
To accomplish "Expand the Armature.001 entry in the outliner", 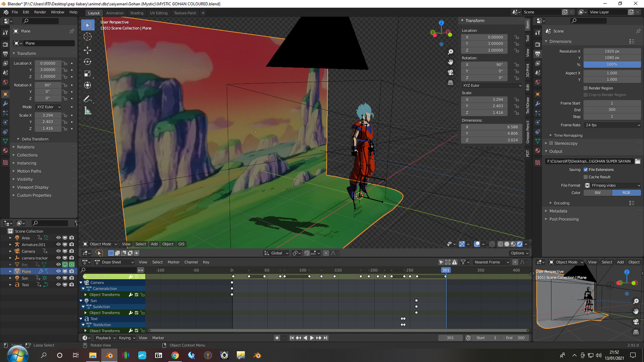I will (10, 244).
